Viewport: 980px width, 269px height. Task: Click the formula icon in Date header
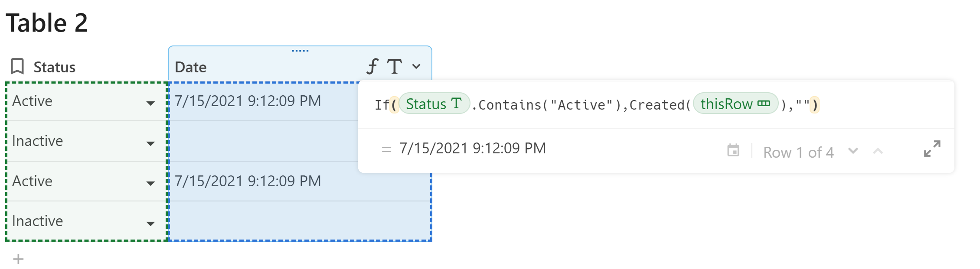372,67
